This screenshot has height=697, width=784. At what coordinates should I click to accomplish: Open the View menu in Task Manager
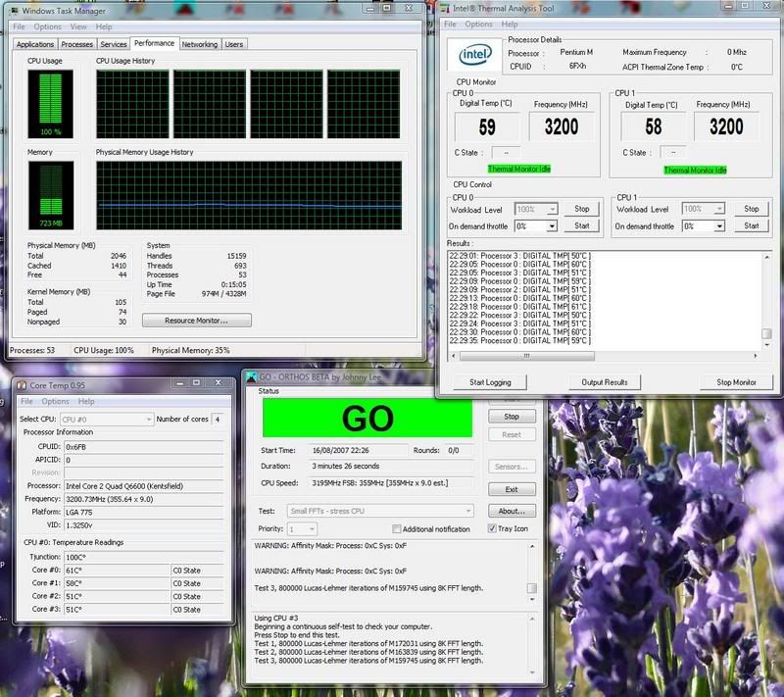coord(78,26)
